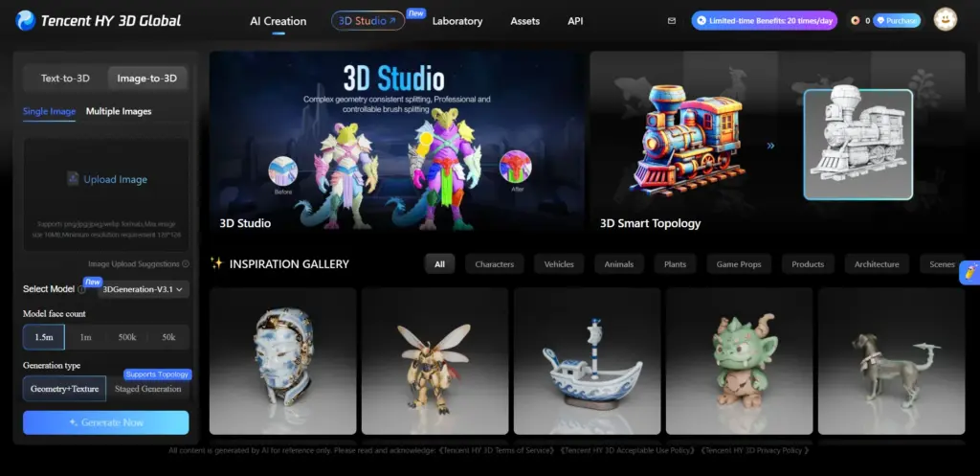
Task: Filter gallery by Architecture
Action: coord(877,264)
